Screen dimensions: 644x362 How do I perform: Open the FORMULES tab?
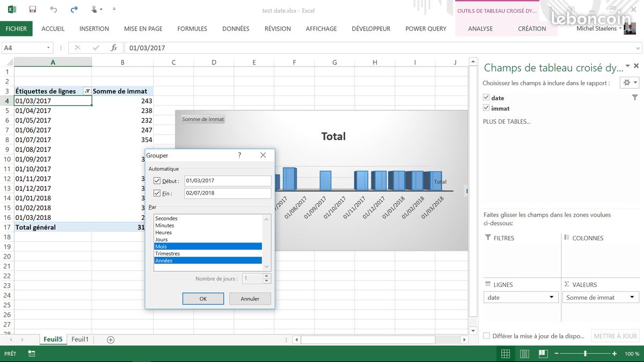[x=192, y=28]
